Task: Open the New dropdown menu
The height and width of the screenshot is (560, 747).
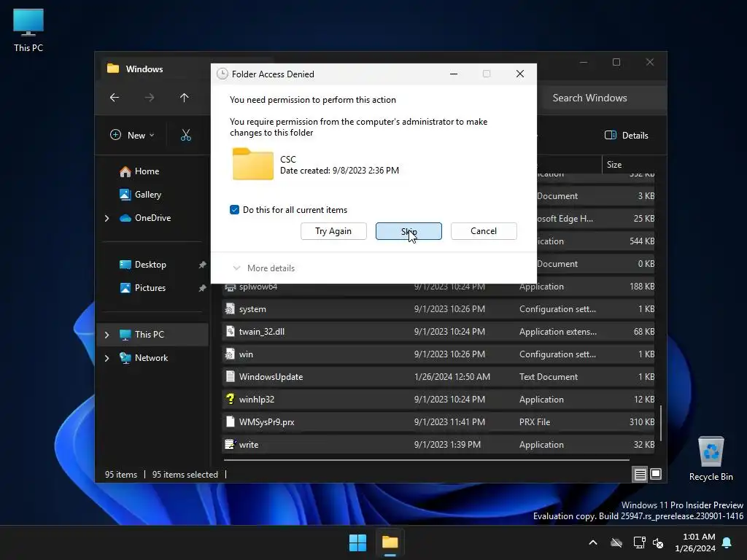Action: [x=133, y=135]
